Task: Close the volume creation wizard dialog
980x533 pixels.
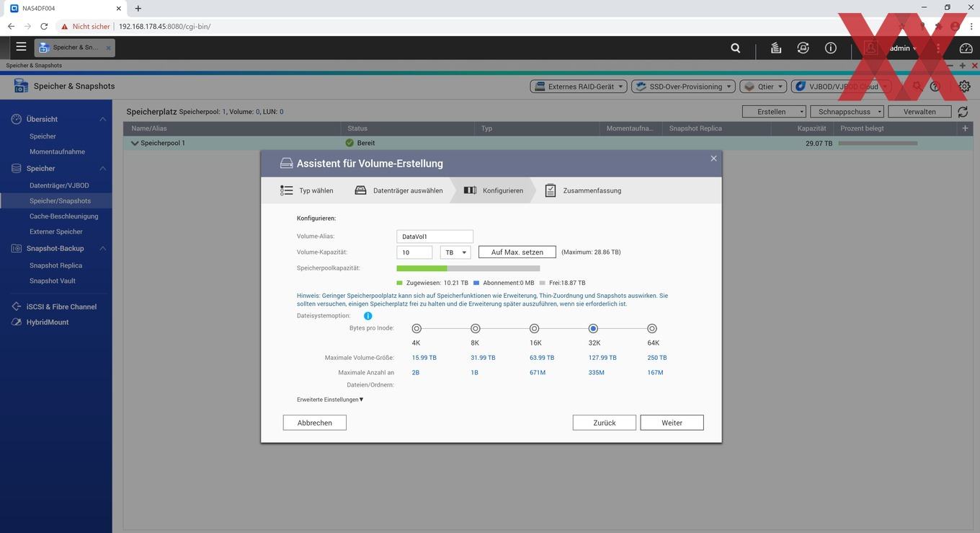Action: (713, 159)
